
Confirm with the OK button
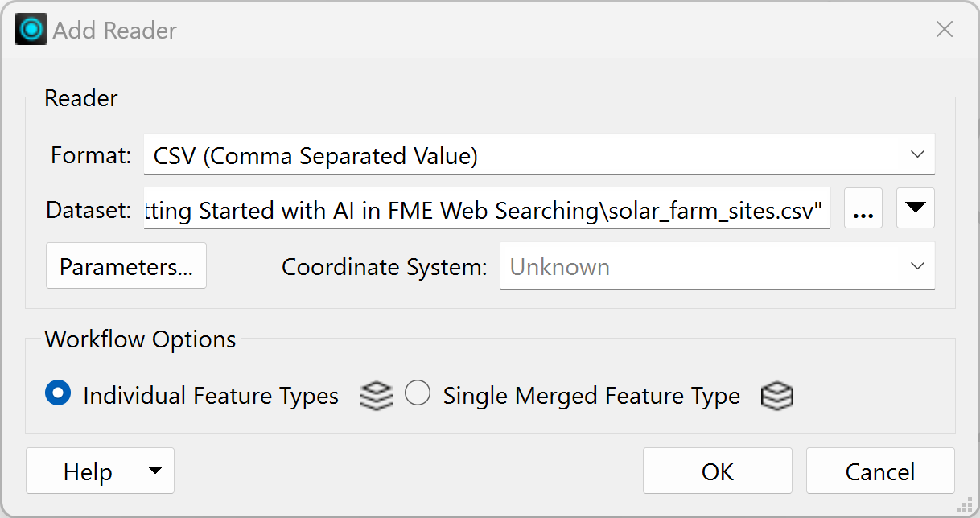(x=718, y=471)
